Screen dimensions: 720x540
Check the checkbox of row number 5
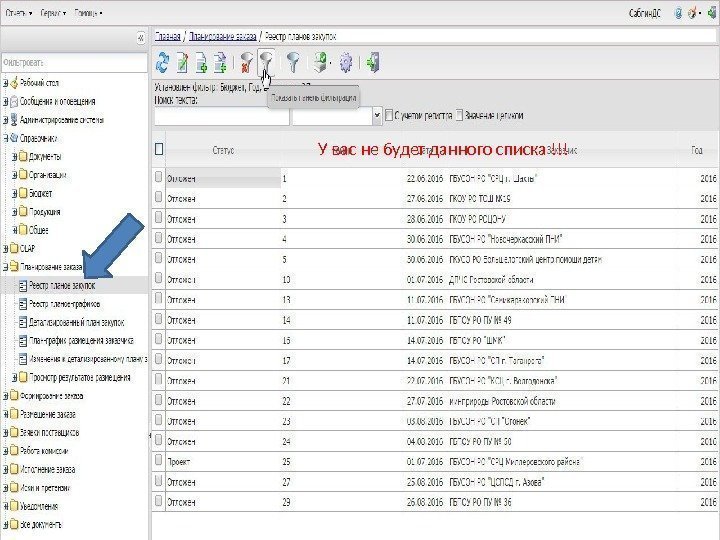[x=158, y=258]
